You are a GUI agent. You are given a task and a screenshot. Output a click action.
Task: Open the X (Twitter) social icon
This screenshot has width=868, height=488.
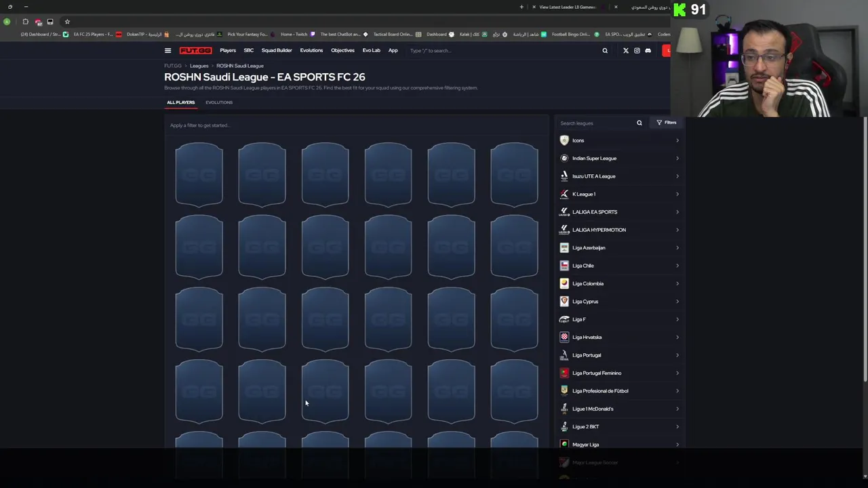626,50
